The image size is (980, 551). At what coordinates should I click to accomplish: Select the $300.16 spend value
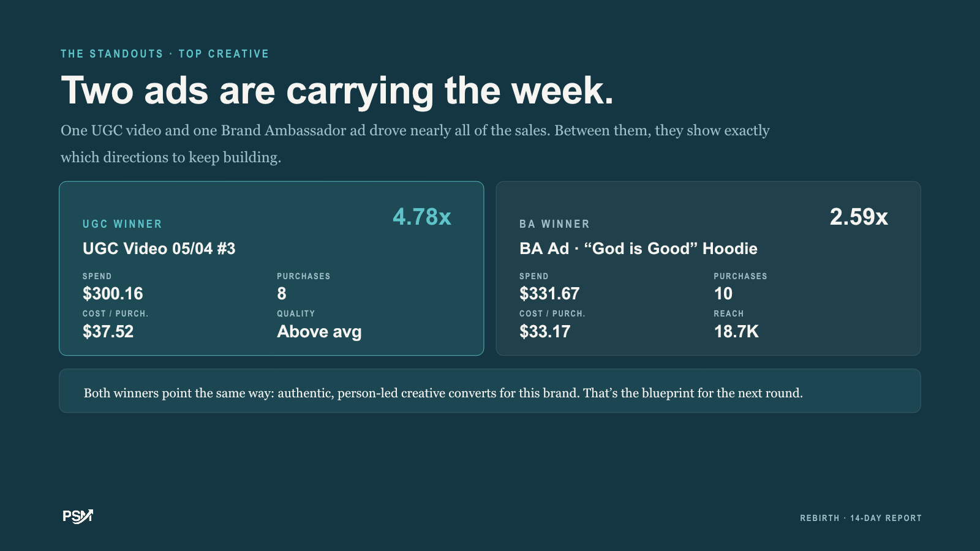click(113, 294)
